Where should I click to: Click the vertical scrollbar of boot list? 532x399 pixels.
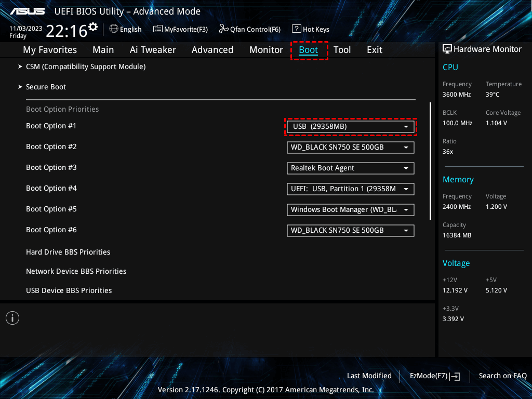click(430, 161)
